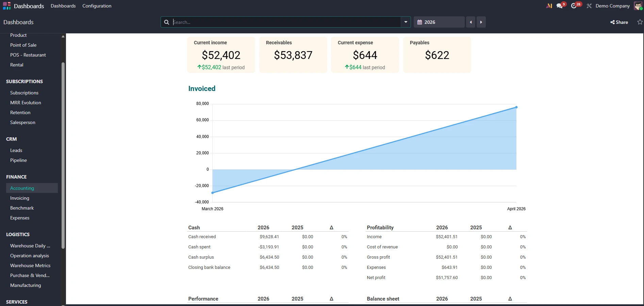Click the debug tools wrench icon
Viewport: 644px width, 306px height.
tap(589, 6)
